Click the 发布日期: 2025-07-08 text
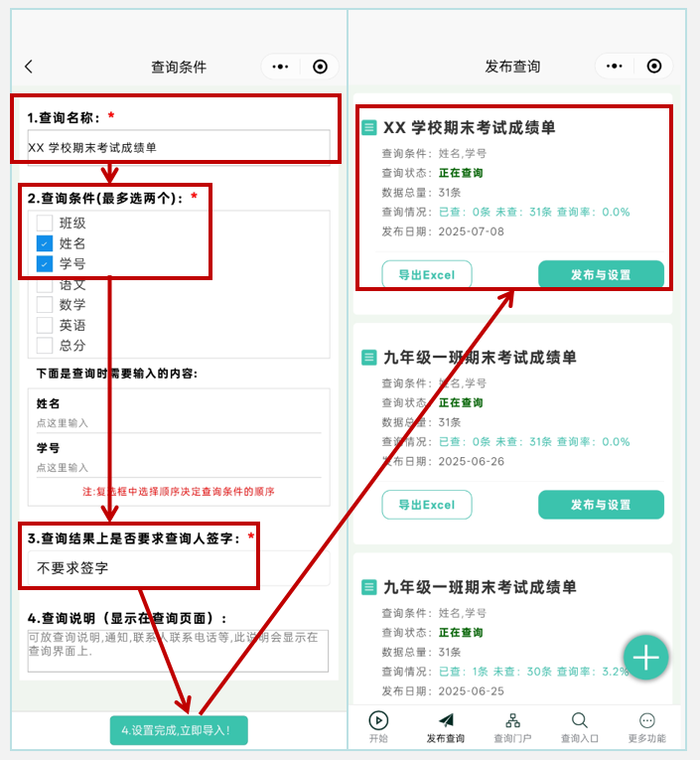The height and width of the screenshot is (760, 700). (443, 231)
